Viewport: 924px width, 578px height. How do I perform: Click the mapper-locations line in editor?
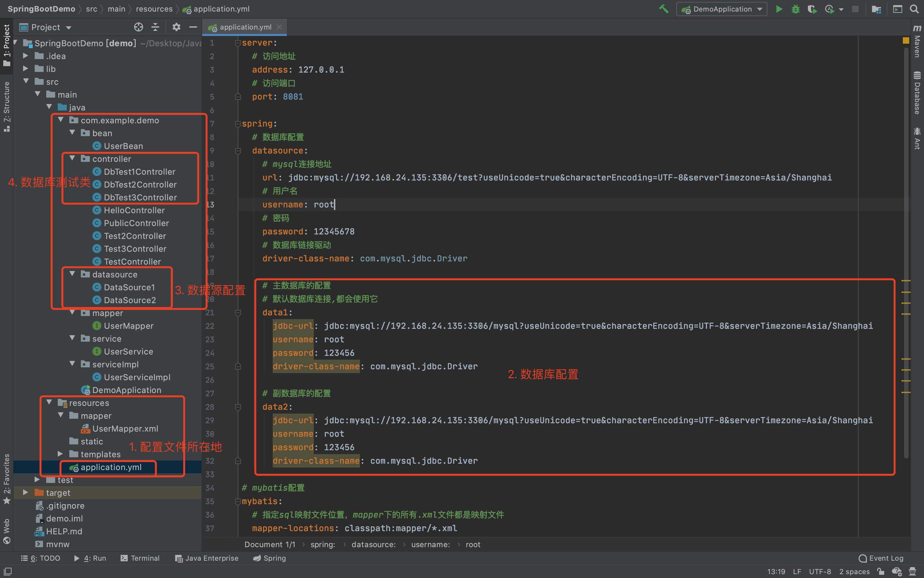[x=354, y=528]
